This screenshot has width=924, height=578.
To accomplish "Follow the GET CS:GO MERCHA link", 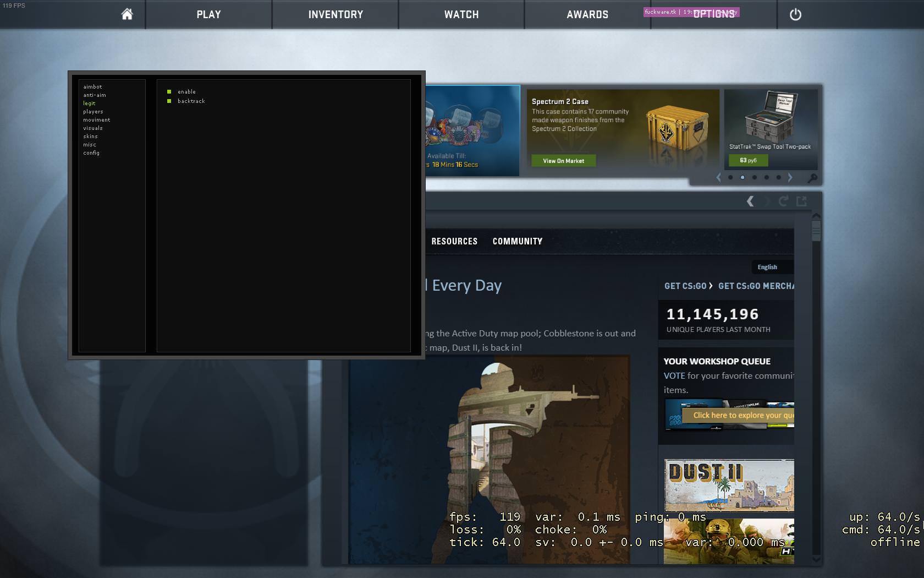I will pyautogui.click(x=756, y=286).
